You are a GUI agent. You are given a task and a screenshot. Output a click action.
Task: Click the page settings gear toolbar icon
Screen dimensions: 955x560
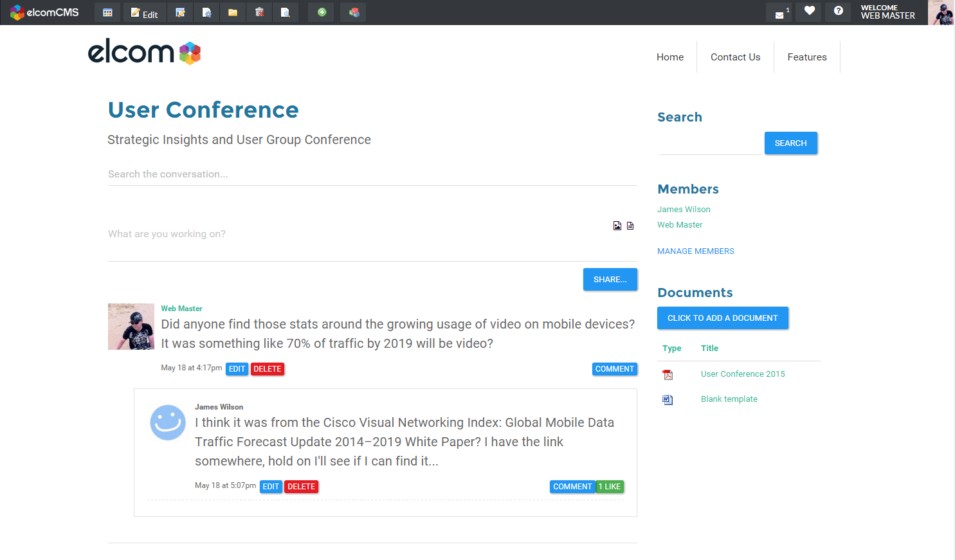(x=206, y=12)
